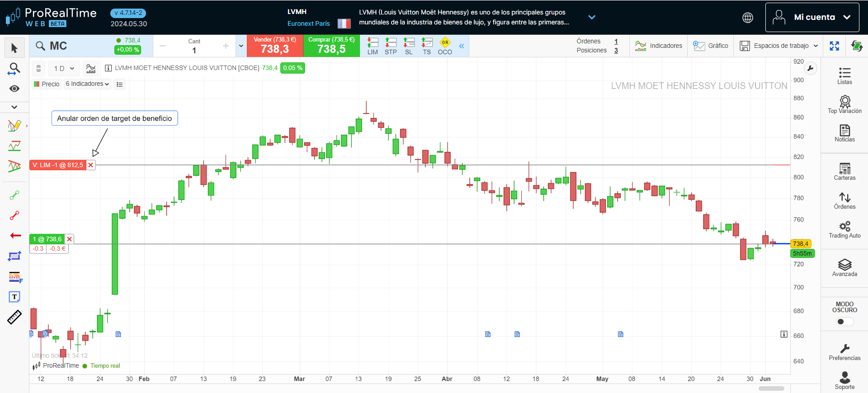The height and width of the screenshot is (393, 868).
Task: Open the news marker near February
Action: pyautogui.click(x=118, y=334)
